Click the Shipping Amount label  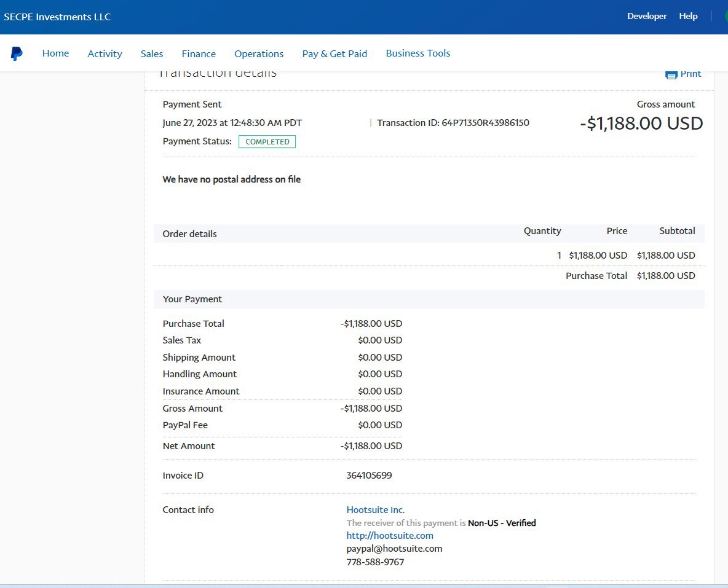[199, 358]
